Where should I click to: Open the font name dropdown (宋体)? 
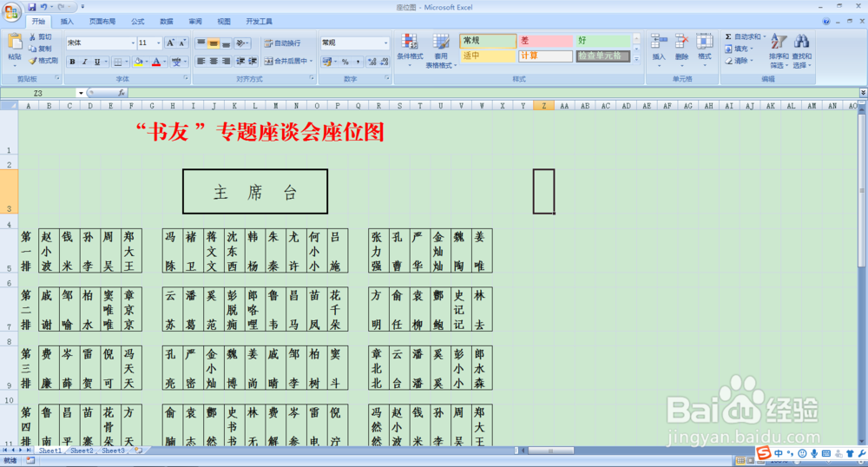[133, 43]
